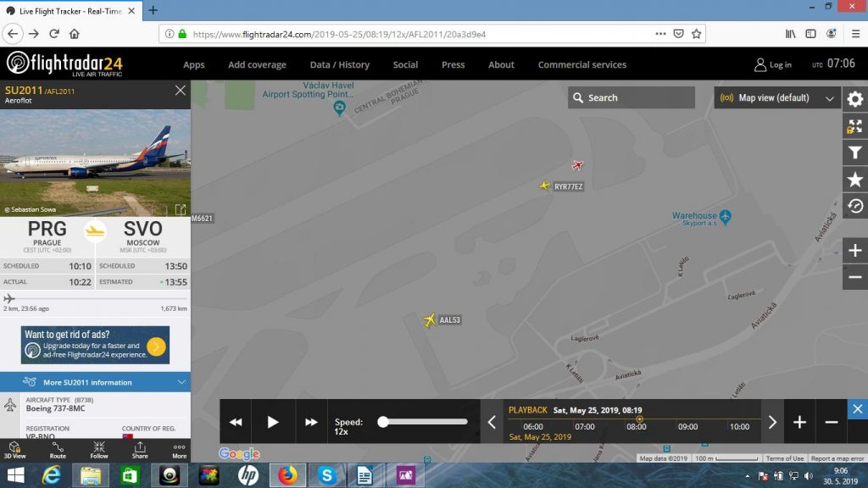The height and width of the screenshot is (488, 868).
Task: Open Windows Start menu
Action: (x=15, y=475)
